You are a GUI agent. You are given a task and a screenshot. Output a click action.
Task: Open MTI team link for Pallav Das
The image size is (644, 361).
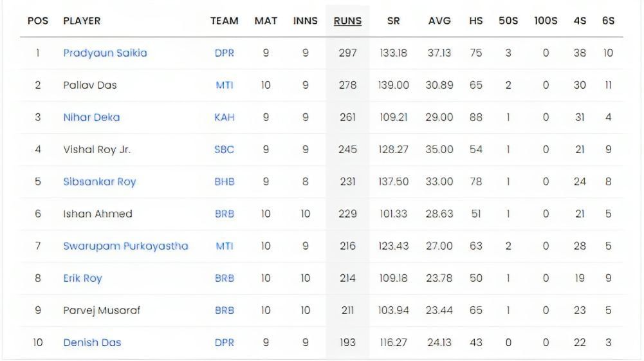click(225, 85)
